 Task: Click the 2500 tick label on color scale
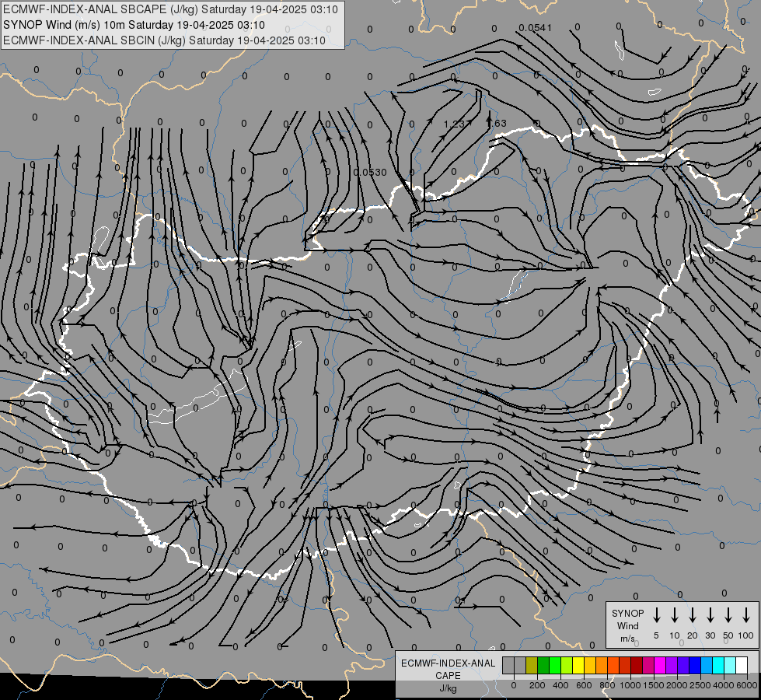coord(700,685)
